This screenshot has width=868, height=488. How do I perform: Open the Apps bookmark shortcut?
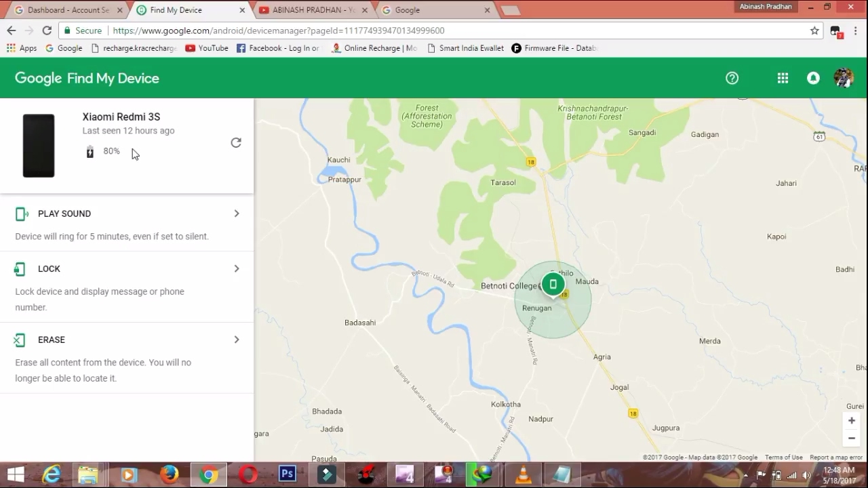pyautogui.click(x=22, y=48)
